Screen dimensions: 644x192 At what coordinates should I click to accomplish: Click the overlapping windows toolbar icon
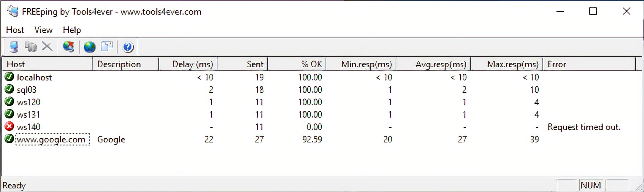[107, 47]
